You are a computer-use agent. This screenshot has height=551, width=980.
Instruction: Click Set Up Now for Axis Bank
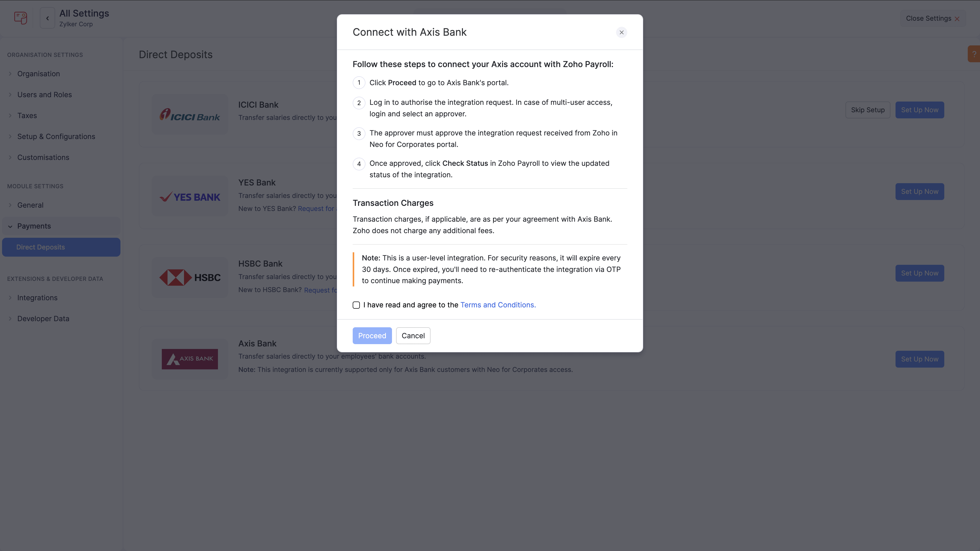[920, 359]
